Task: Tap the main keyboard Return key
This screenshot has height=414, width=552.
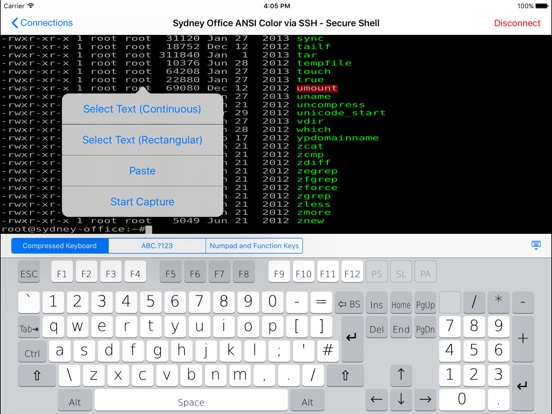Action: (x=352, y=339)
